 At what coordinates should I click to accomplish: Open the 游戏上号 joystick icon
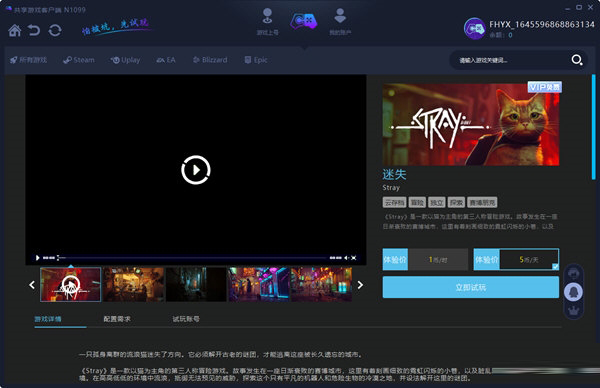click(x=267, y=16)
